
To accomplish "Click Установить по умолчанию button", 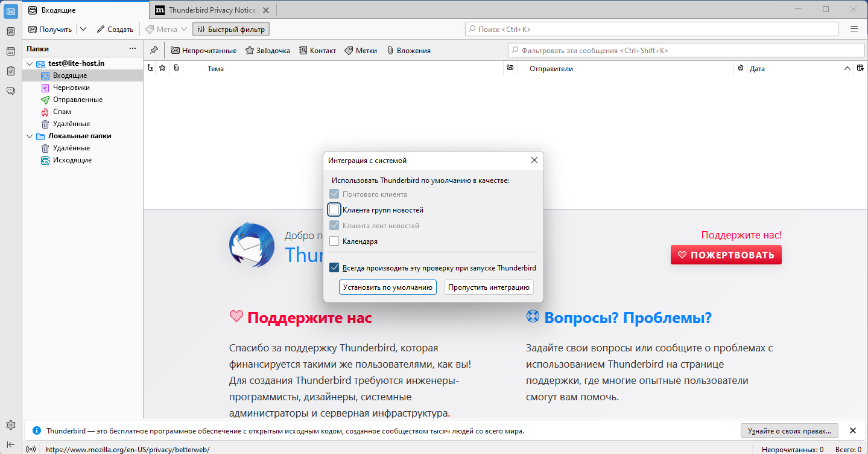I will coord(387,287).
